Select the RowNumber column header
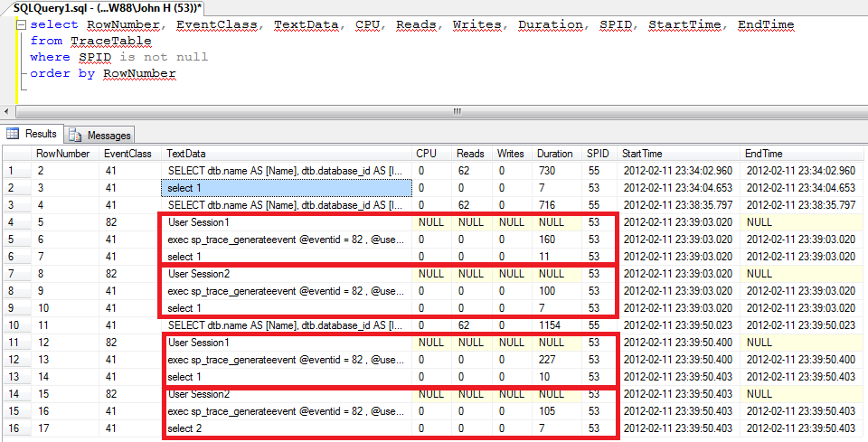This screenshot has height=442, width=868. coord(62,154)
